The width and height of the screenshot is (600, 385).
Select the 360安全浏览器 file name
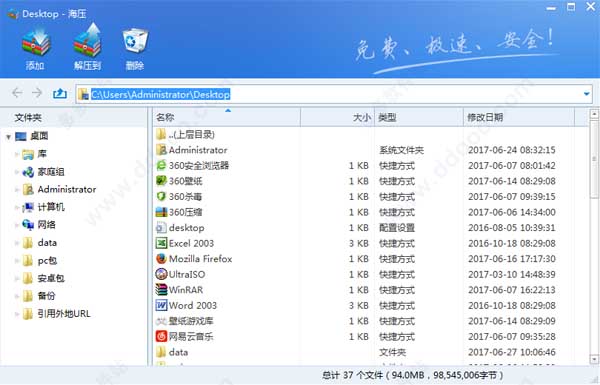coord(199,165)
